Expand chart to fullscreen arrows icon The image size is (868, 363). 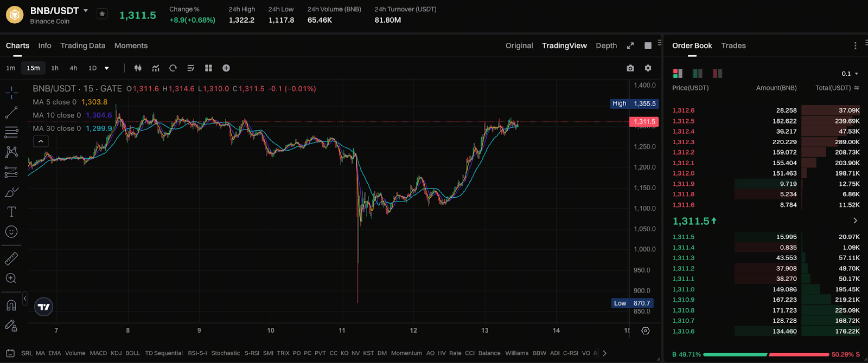(x=630, y=46)
